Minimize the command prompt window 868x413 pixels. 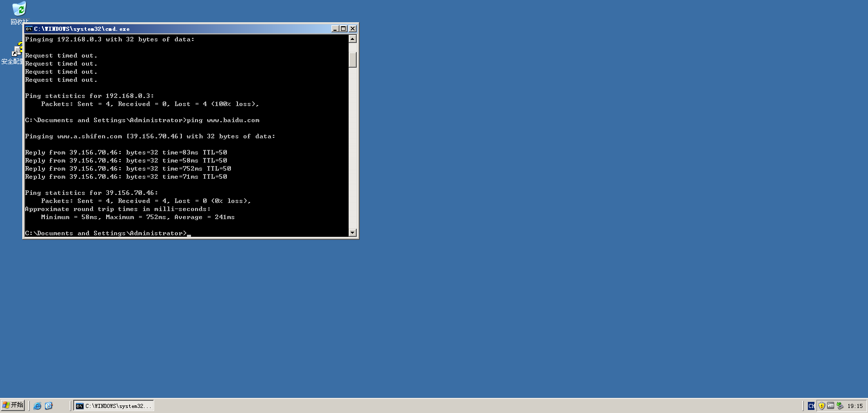[x=334, y=29]
